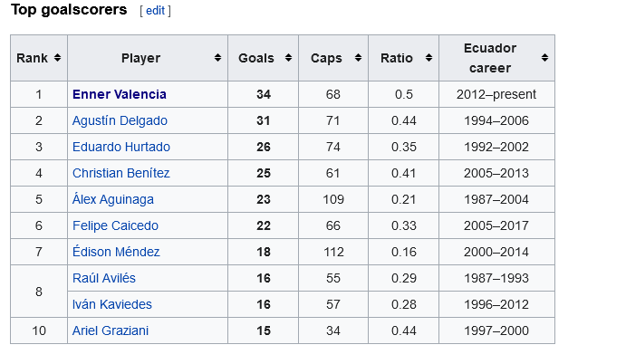Sort by Goals using arrow icon

tap(288, 58)
